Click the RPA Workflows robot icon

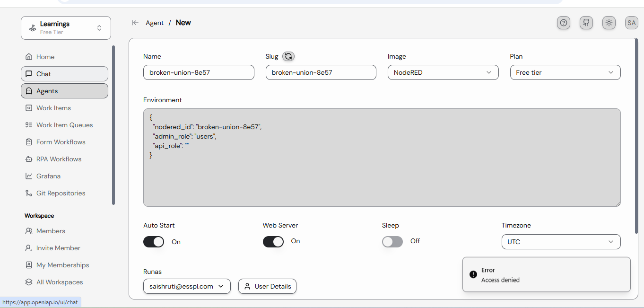(29, 159)
